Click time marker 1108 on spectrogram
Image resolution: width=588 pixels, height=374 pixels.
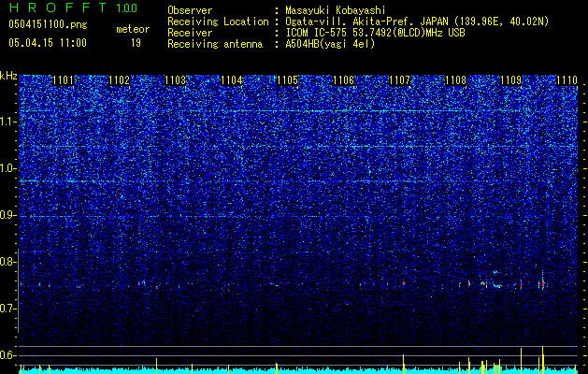click(455, 80)
